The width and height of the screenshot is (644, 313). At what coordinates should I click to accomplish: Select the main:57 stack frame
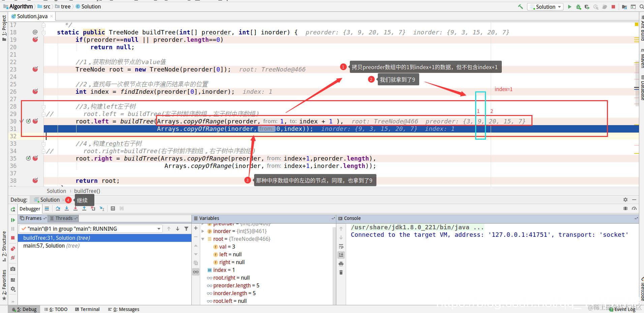[104, 246]
